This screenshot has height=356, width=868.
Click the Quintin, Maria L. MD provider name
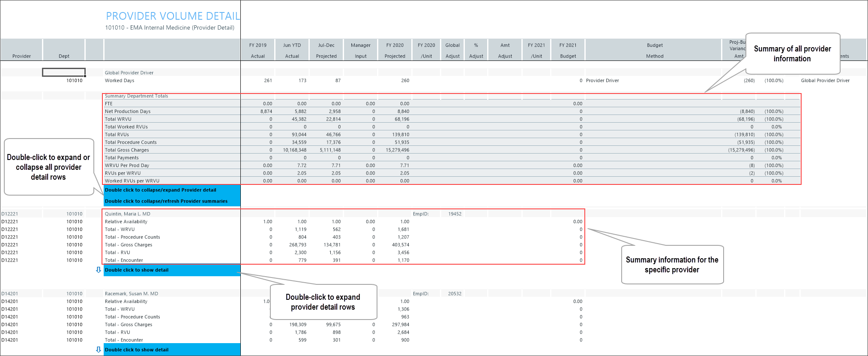coord(128,214)
